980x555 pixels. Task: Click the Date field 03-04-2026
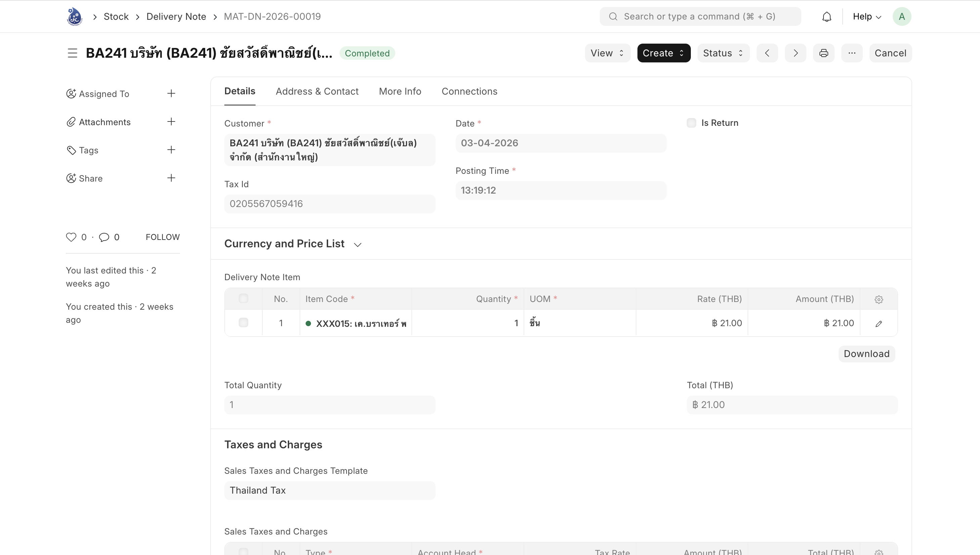[561, 143]
